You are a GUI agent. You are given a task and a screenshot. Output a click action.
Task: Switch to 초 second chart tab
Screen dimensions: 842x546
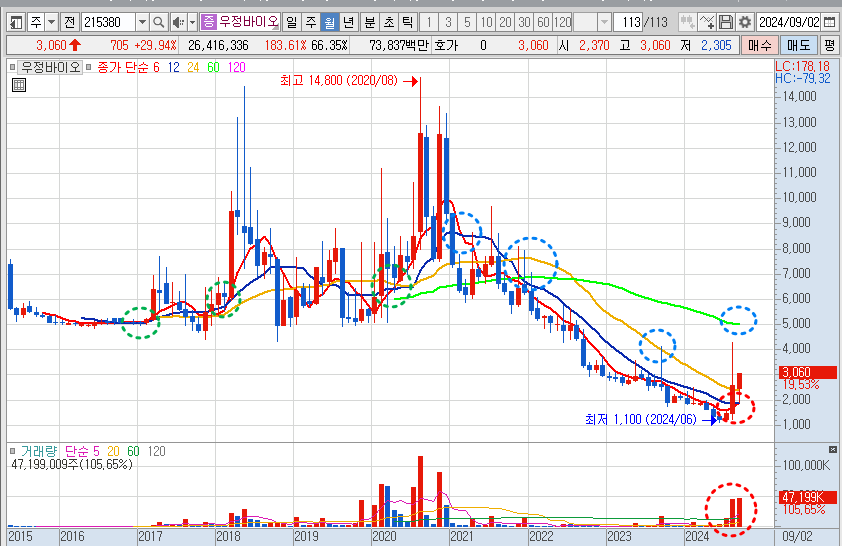coord(389,22)
